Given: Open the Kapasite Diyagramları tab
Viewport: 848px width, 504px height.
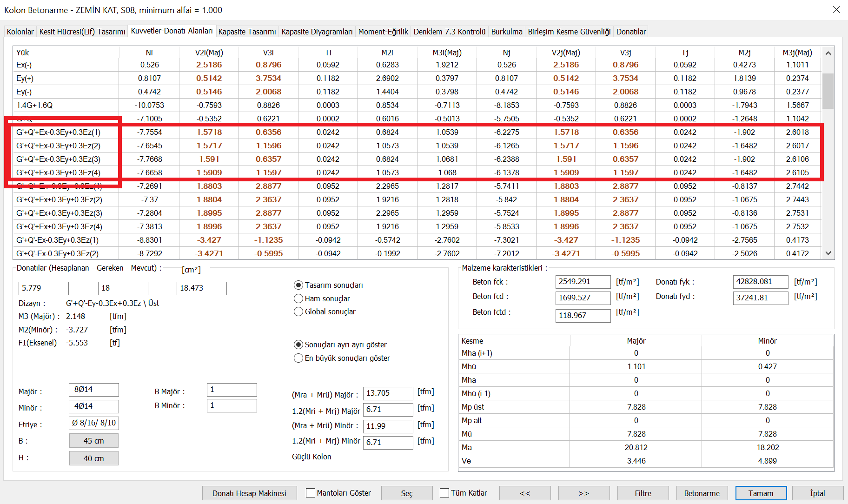Looking at the screenshot, I should 317,32.
